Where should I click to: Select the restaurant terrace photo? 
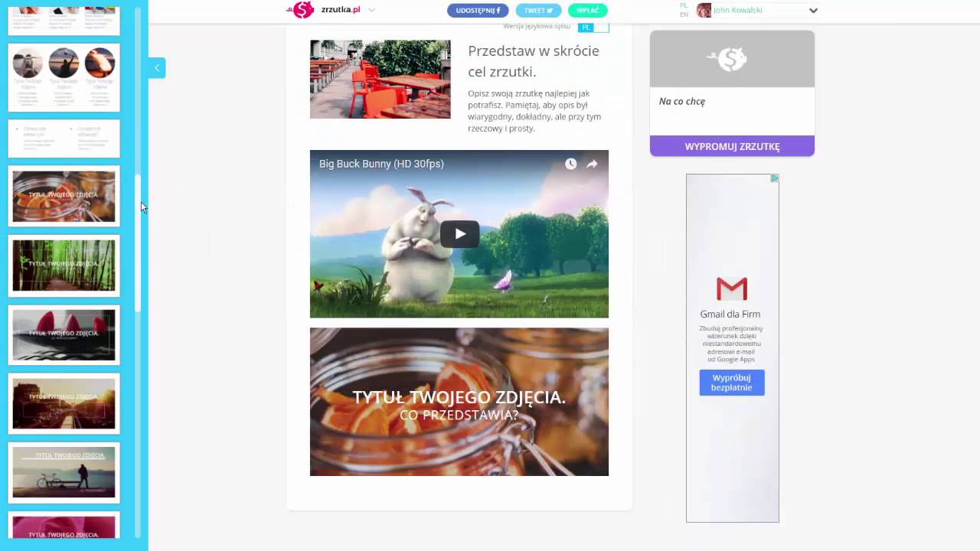(381, 80)
